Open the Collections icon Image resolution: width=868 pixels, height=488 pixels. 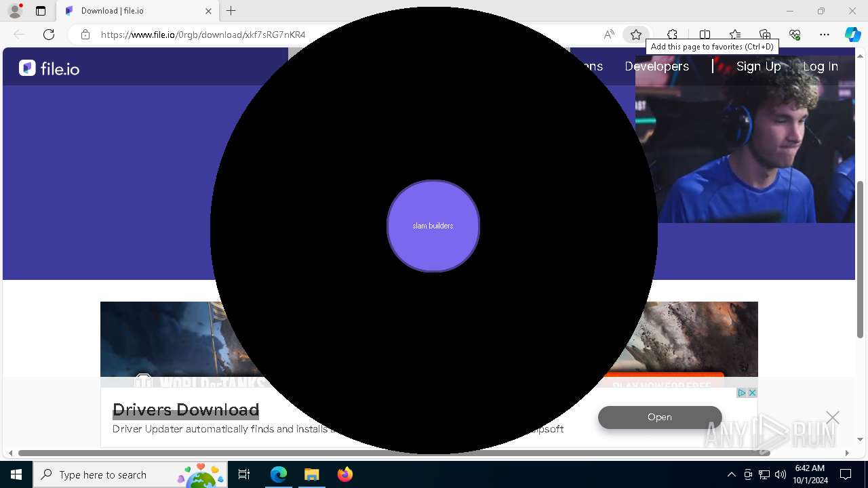[x=765, y=35]
